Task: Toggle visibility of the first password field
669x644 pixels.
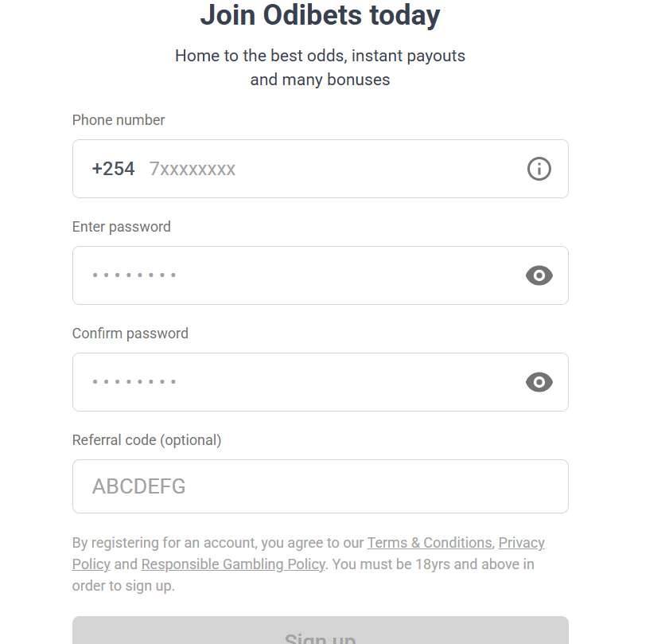Action: [x=539, y=275]
